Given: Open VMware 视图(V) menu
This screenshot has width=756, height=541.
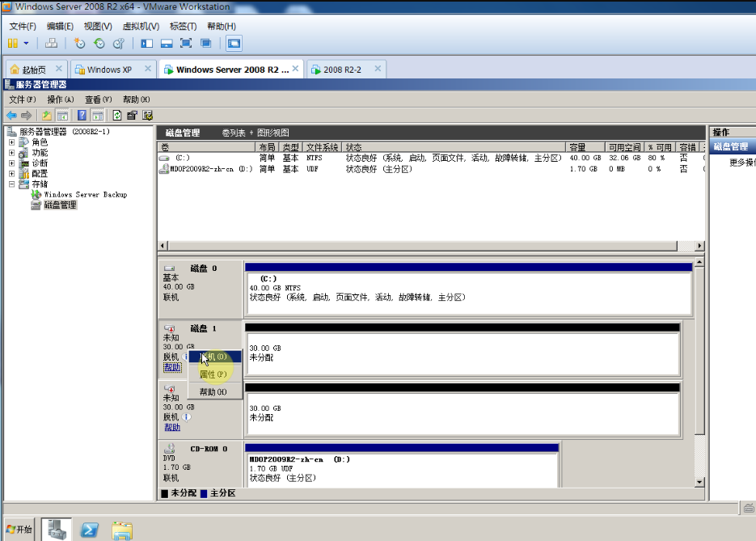Looking at the screenshot, I should (x=98, y=26).
